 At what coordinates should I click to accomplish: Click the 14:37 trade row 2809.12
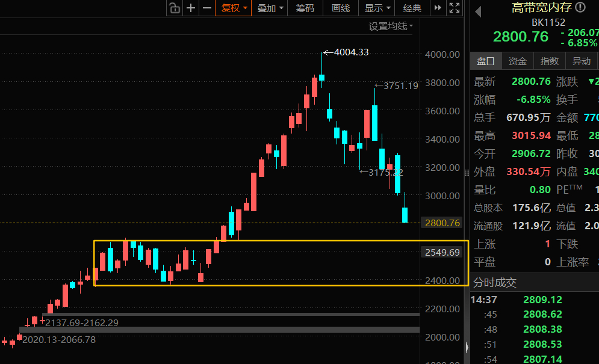pos(535,300)
